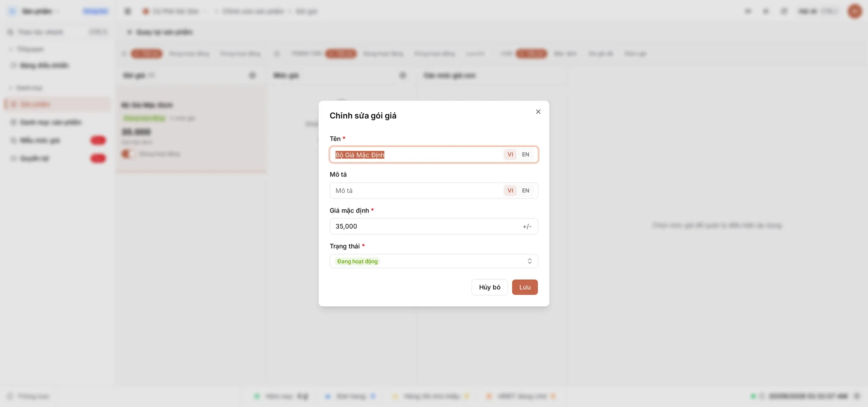This screenshot has height=407, width=868.
Task: Switch Tên field language to EN
Action: 525,155
